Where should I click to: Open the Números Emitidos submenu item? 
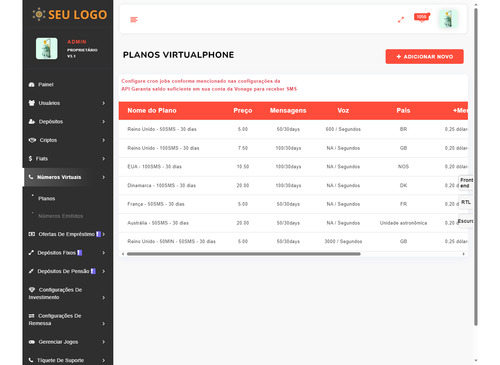pos(60,216)
